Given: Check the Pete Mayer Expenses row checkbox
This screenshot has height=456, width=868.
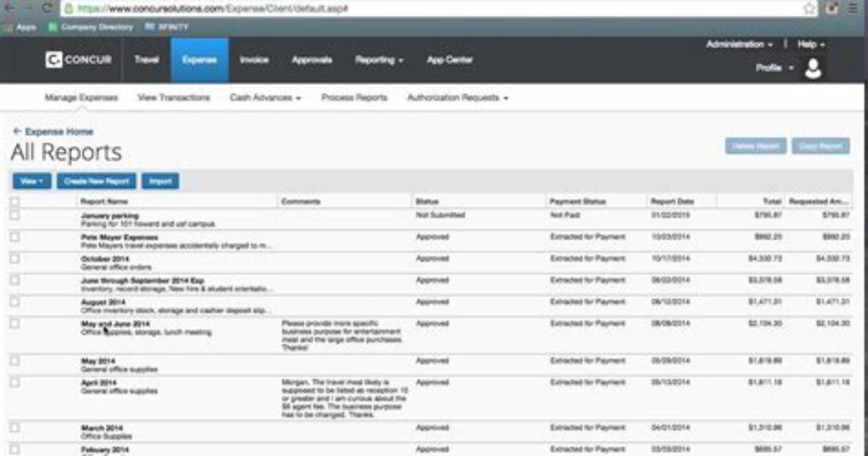Looking at the screenshot, I should [15, 237].
